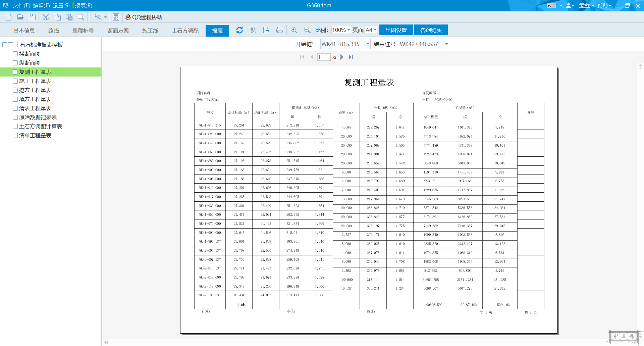This screenshot has height=346, width=644.
Task: Click the print icon
Action: click(280, 30)
